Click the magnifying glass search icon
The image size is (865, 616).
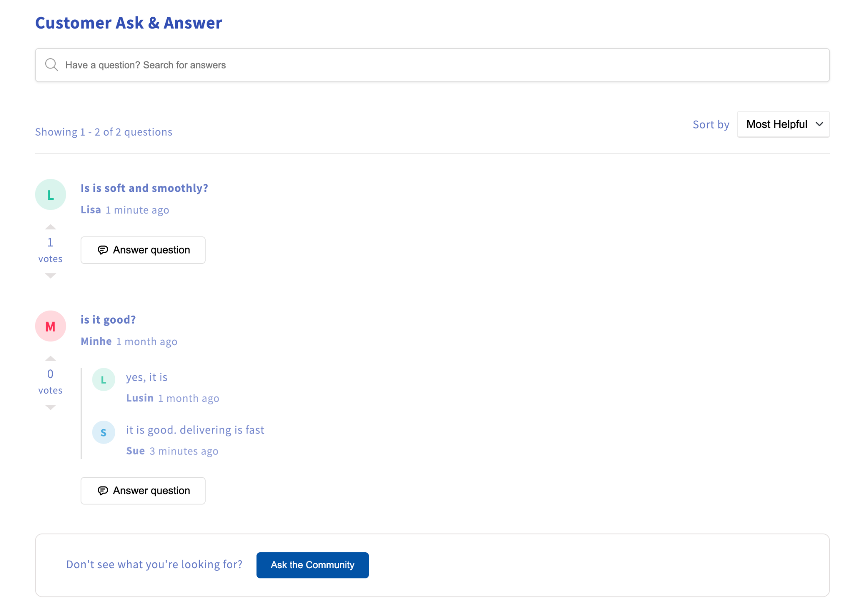52,65
